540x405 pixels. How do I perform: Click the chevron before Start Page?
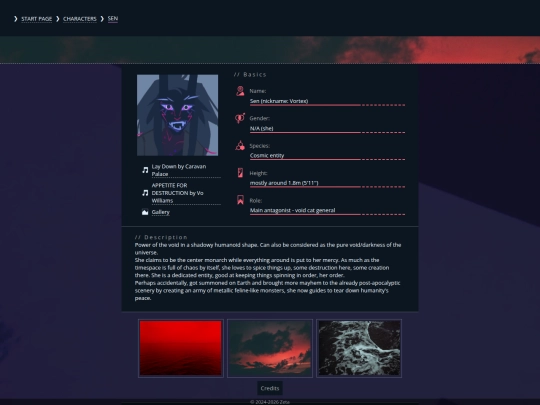[x=15, y=19]
